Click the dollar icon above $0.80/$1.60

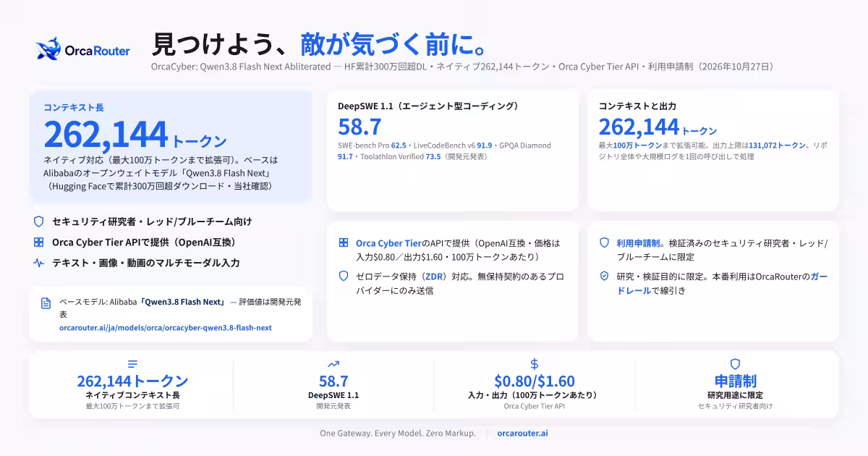point(535,364)
